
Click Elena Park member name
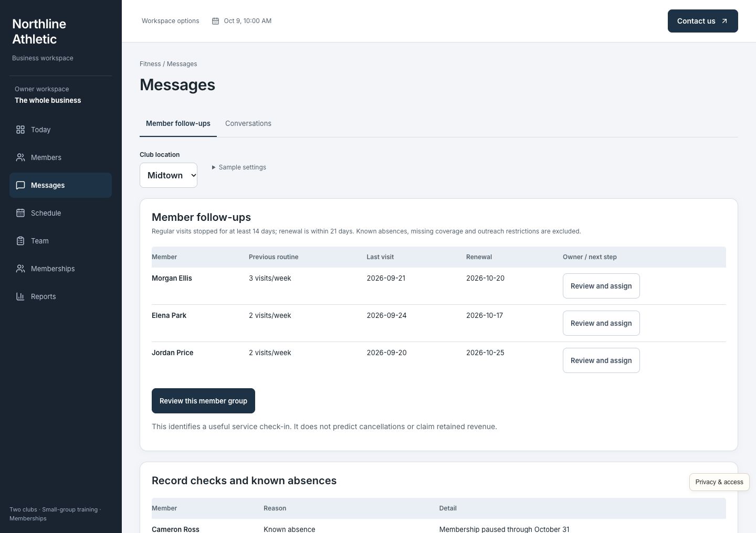169,316
